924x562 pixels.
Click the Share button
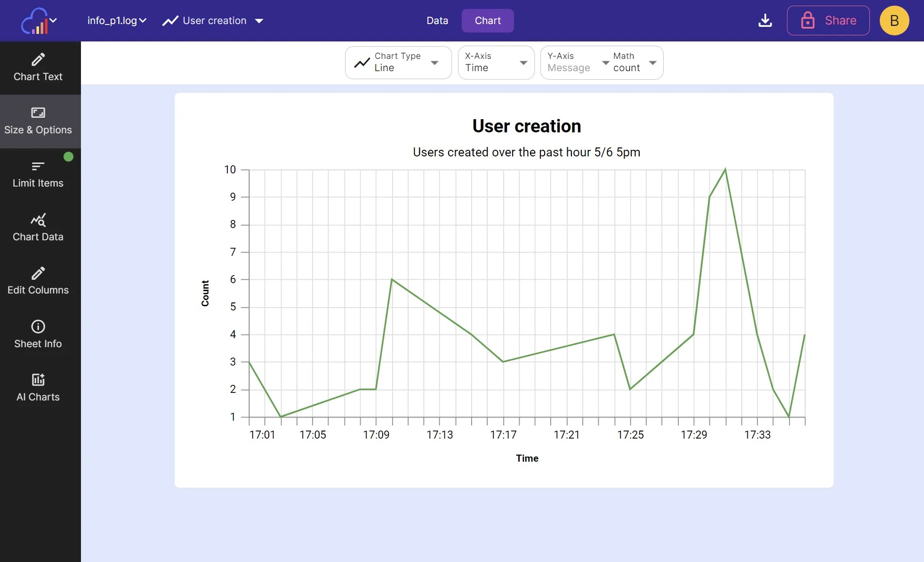(x=828, y=21)
